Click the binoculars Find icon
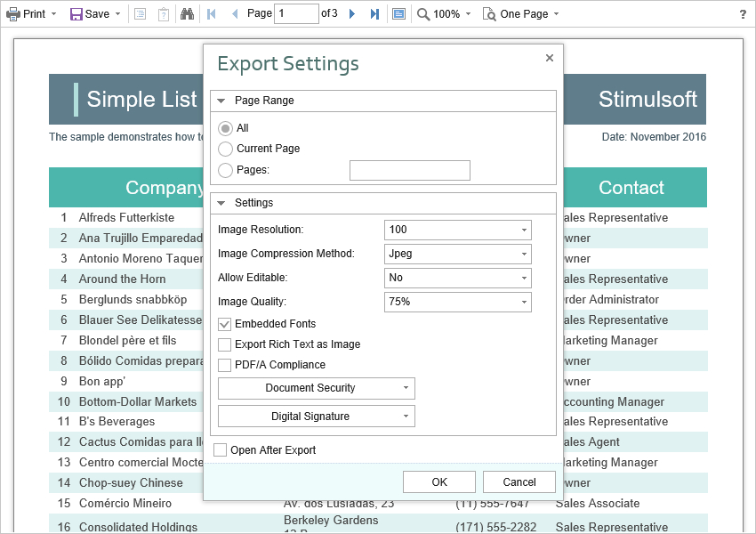This screenshot has width=756, height=534. point(187,14)
